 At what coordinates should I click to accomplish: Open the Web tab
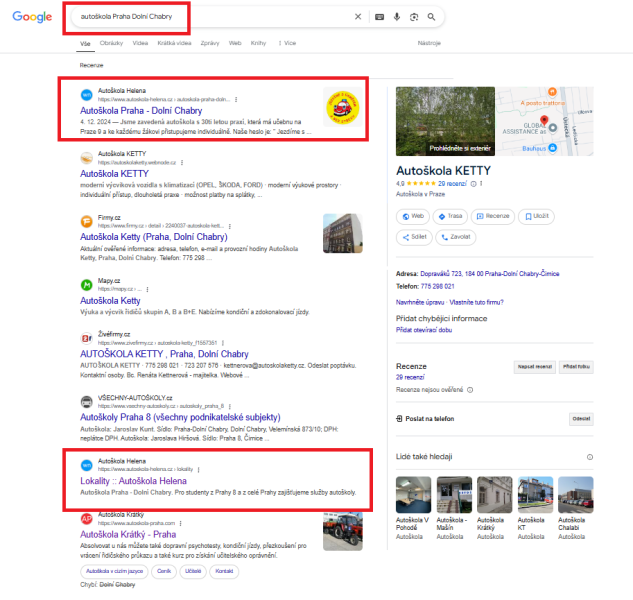click(x=235, y=43)
